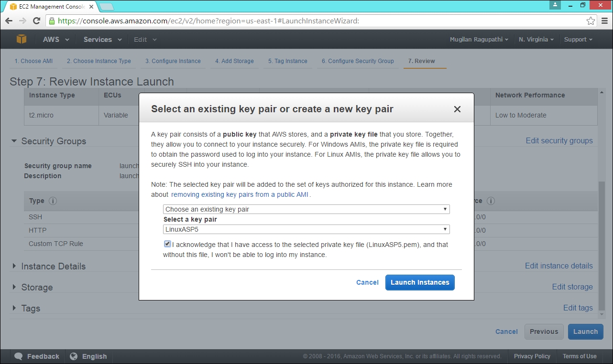Bookmark page with the star icon
613x364 pixels.
coord(591,21)
